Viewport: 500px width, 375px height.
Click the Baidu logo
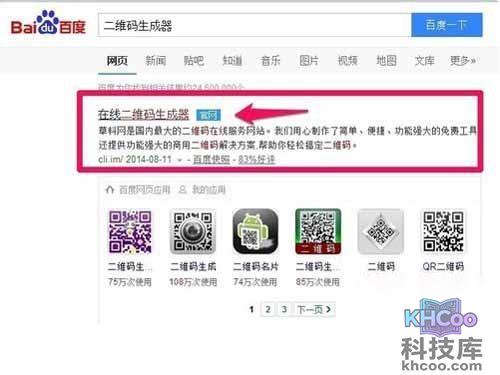click(48, 23)
